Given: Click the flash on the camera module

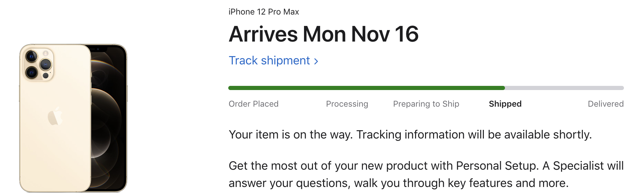Looking at the screenshot, I should pyautogui.click(x=46, y=53).
